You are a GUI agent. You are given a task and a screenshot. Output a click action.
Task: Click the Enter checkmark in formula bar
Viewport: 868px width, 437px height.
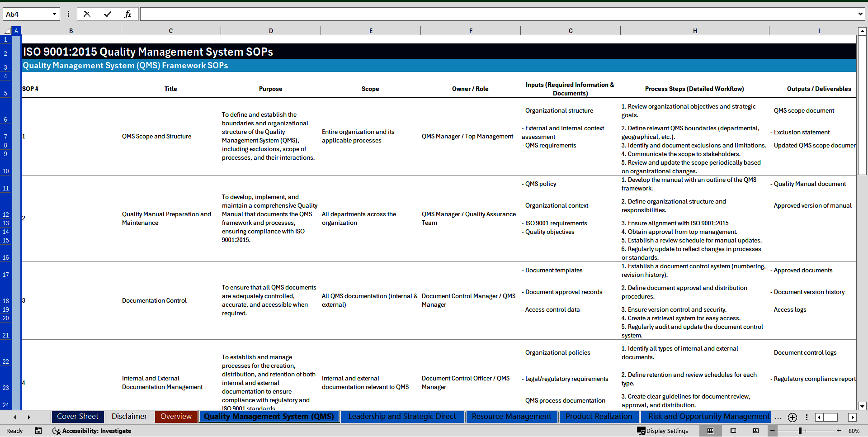(x=108, y=14)
